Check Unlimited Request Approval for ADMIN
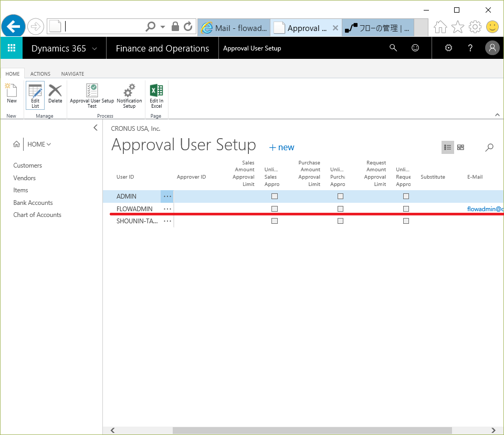 pos(406,196)
